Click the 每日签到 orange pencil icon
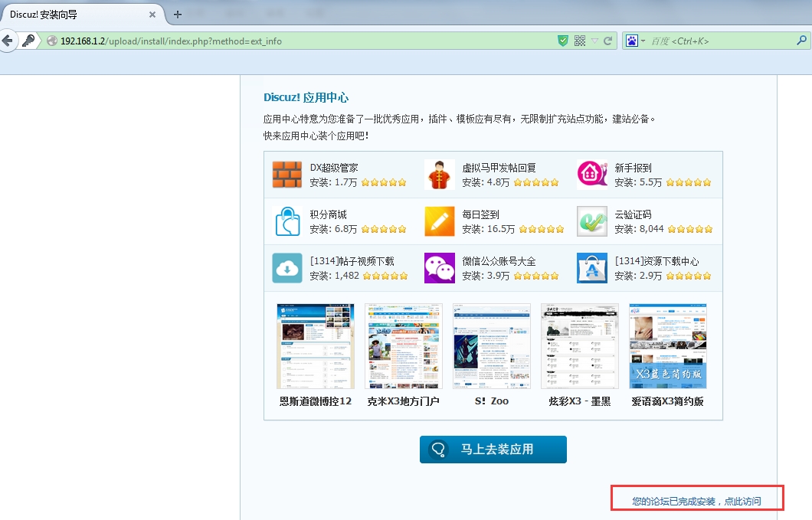Viewport: 812px width, 520px height. point(439,221)
